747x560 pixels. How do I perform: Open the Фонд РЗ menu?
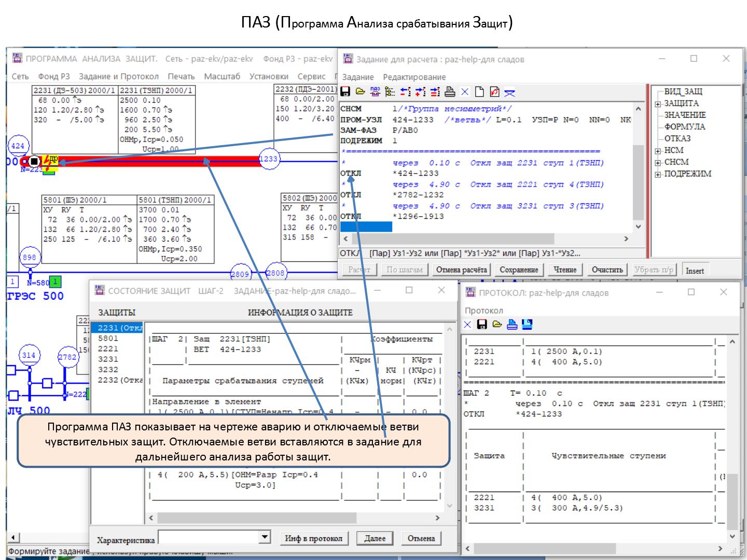53,76
